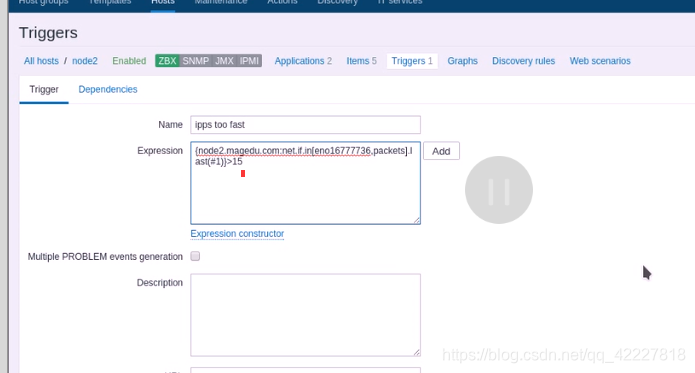Image resolution: width=695 pixels, height=373 pixels.
Task: Open the Maintenance menu item
Action: (221, 2)
